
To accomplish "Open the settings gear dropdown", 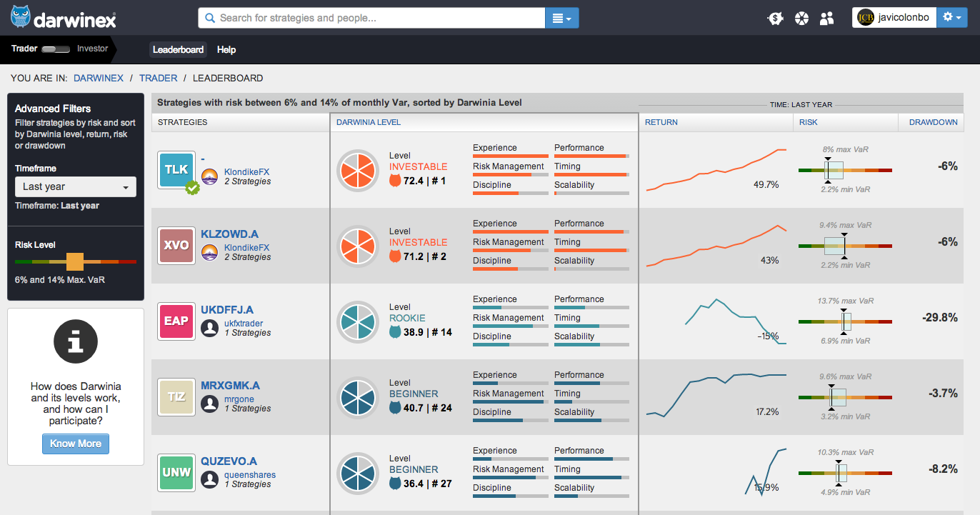I will click(951, 18).
